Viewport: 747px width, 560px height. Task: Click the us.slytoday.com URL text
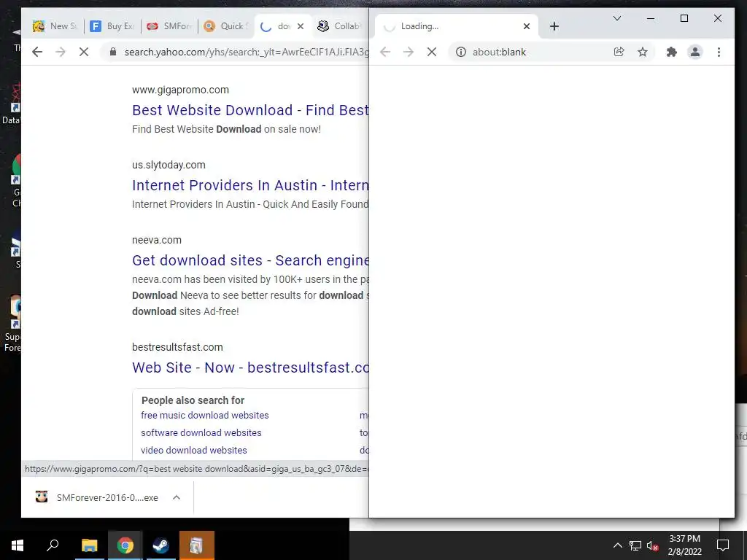[x=169, y=166]
